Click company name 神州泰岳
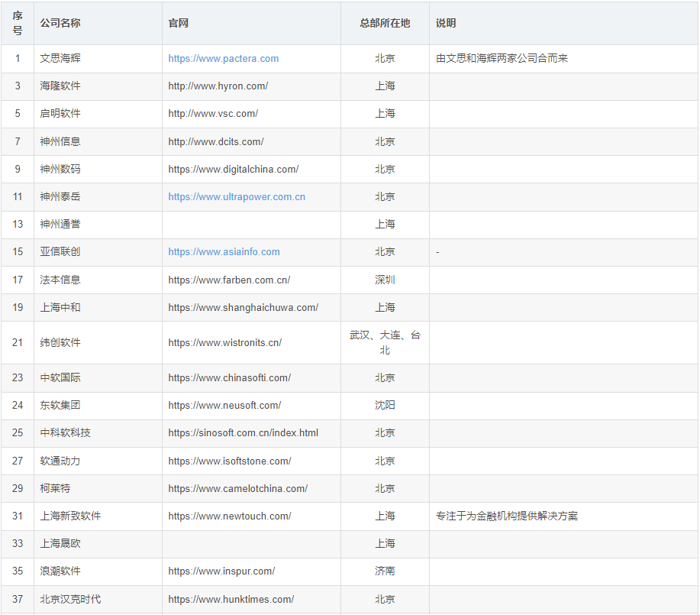The height and width of the screenshot is (615, 700). (x=60, y=197)
